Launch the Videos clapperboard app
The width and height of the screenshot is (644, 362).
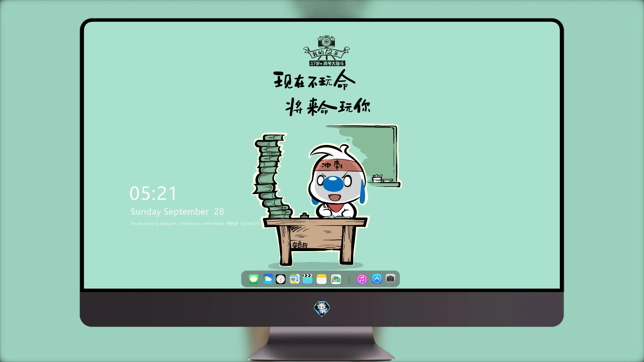pos(308,279)
